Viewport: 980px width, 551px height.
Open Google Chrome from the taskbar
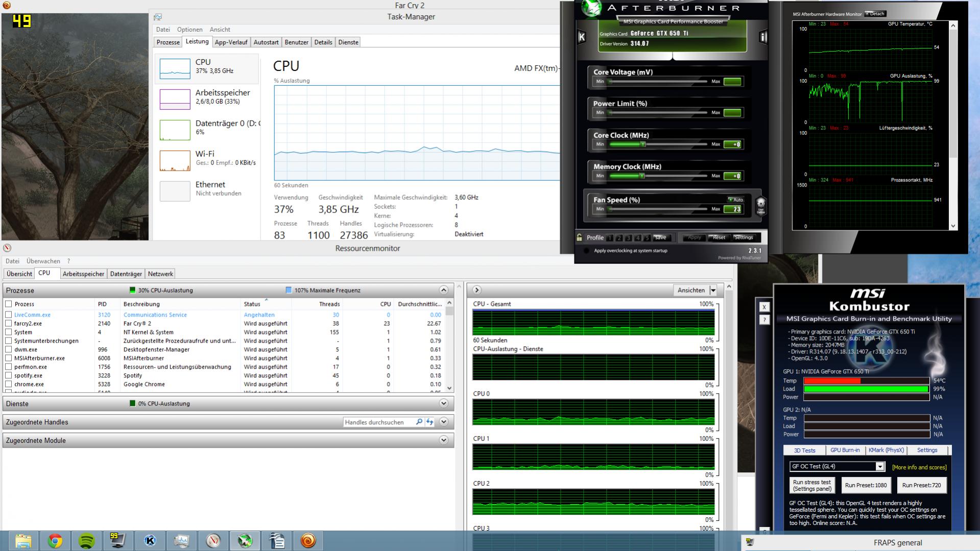tap(55, 541)
